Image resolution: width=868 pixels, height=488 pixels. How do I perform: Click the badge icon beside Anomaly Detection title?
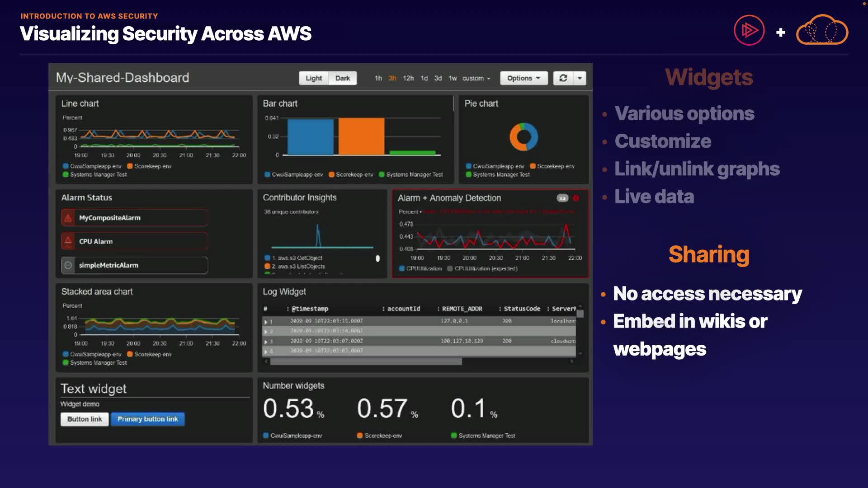pos(562,198)
